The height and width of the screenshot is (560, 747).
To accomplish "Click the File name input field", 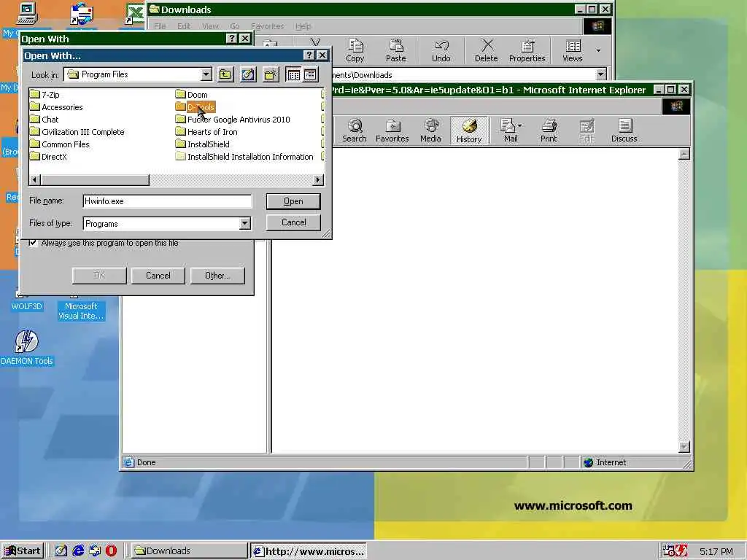I will 167,201.
